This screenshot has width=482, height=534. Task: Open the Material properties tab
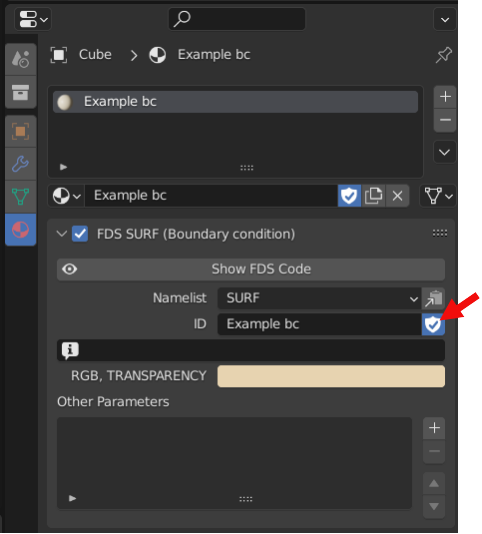click(20, 230)
